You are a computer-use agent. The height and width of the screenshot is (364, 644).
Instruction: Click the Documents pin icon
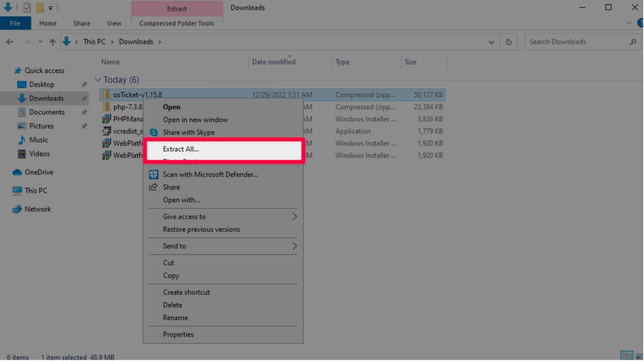point(84,112)
